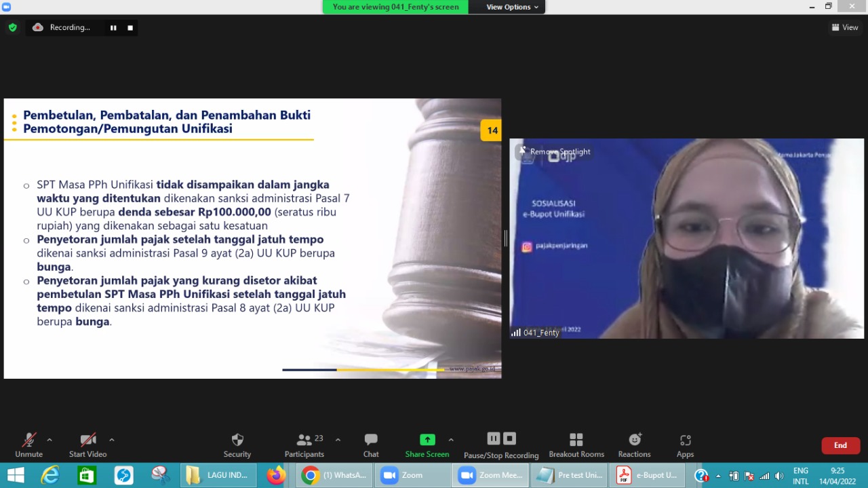Pause the recording from the top indicator
868x488 pixels.
[113, 28]
